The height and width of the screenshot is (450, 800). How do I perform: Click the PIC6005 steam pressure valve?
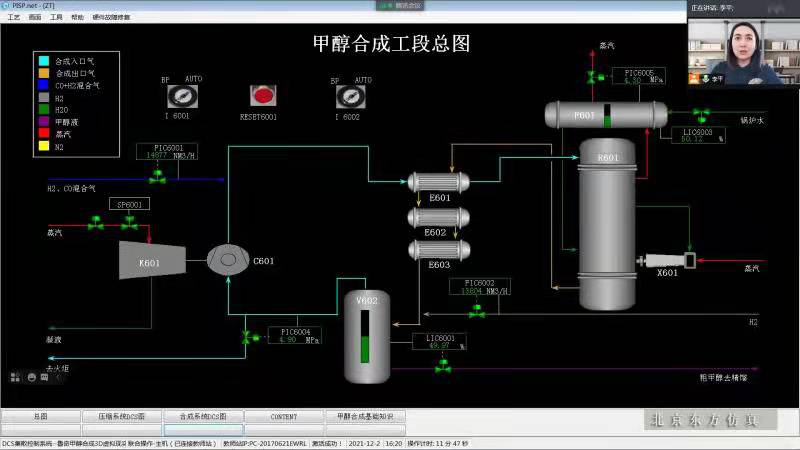click(594, 78)
